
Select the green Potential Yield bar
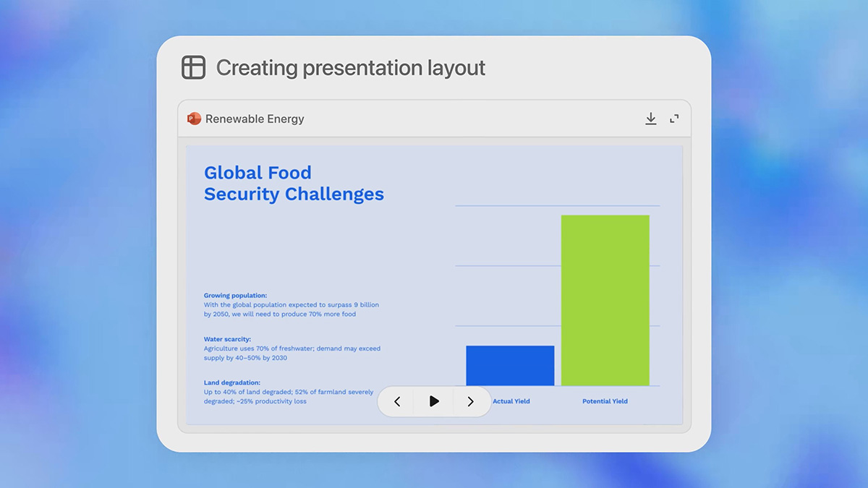605,300
